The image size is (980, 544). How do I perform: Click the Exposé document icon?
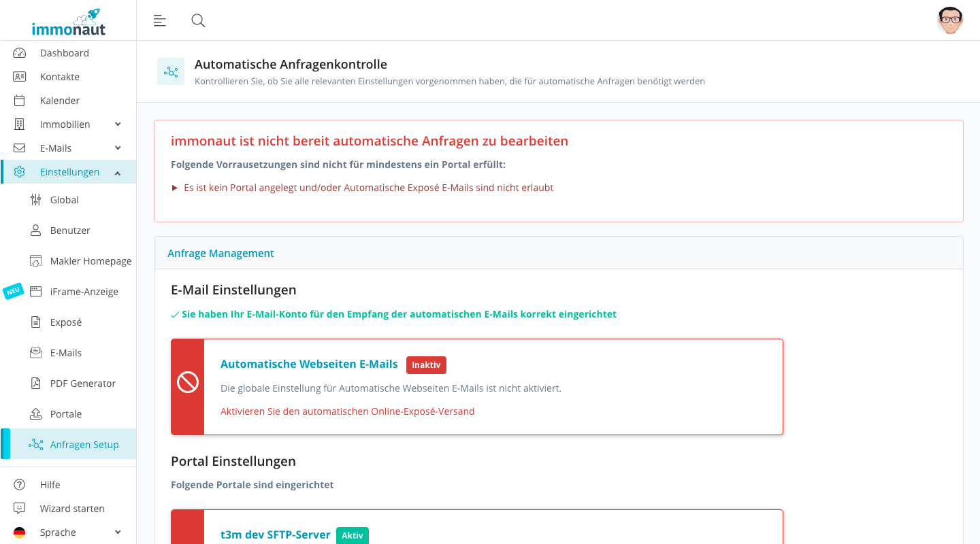tap(36, 322)
